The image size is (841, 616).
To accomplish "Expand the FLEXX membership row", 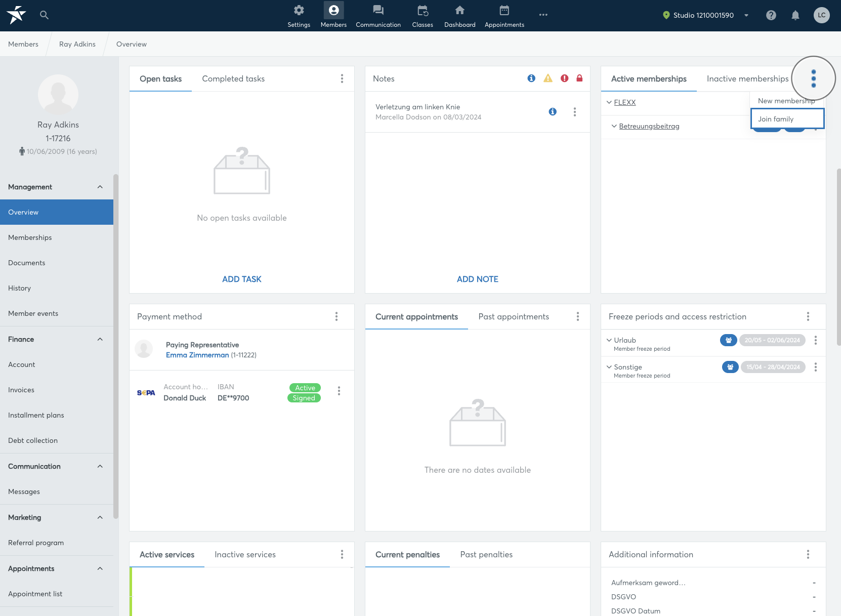I will coord(609,102).
